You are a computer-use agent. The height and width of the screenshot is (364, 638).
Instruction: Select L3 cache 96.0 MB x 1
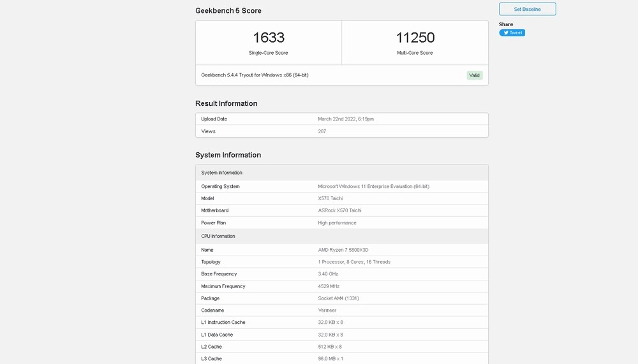point(330,359)
